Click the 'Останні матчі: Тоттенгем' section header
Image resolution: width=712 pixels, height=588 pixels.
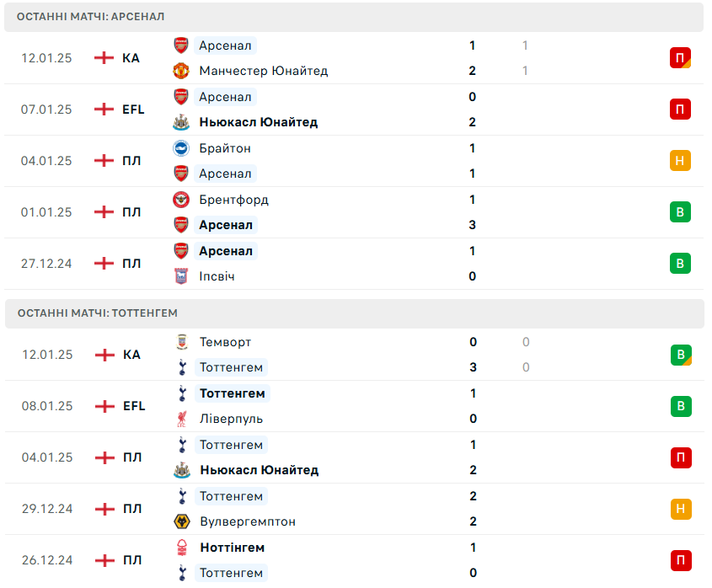click(x=98, y=313)
